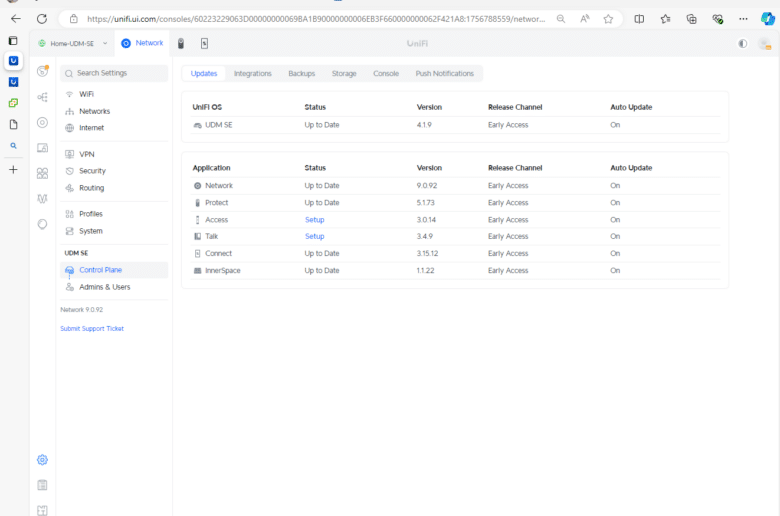Open the new tab plus in vertical tabs
The height and width of the screenshot is (516, 780).
tap(13, 170)
